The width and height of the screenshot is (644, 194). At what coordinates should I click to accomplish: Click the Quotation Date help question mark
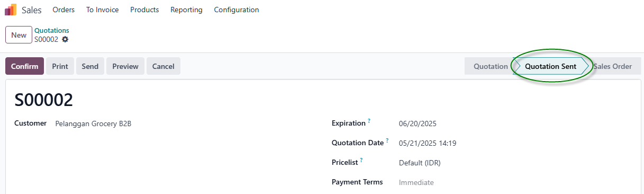pos(387,140)
